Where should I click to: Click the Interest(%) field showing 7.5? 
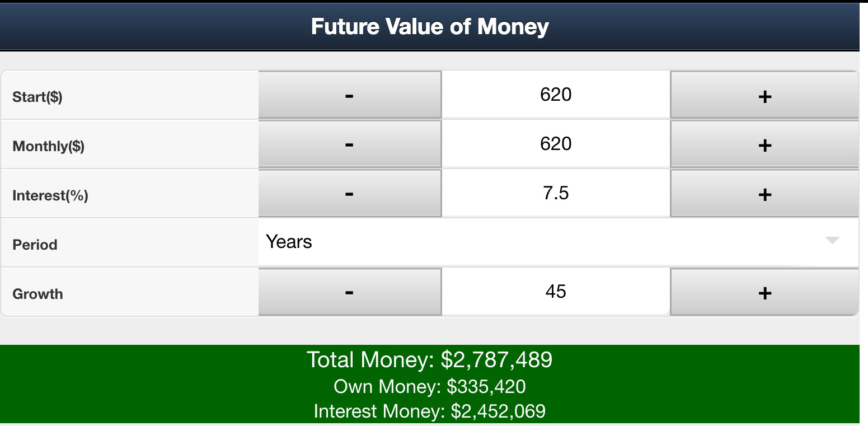[x=556, y=193]
